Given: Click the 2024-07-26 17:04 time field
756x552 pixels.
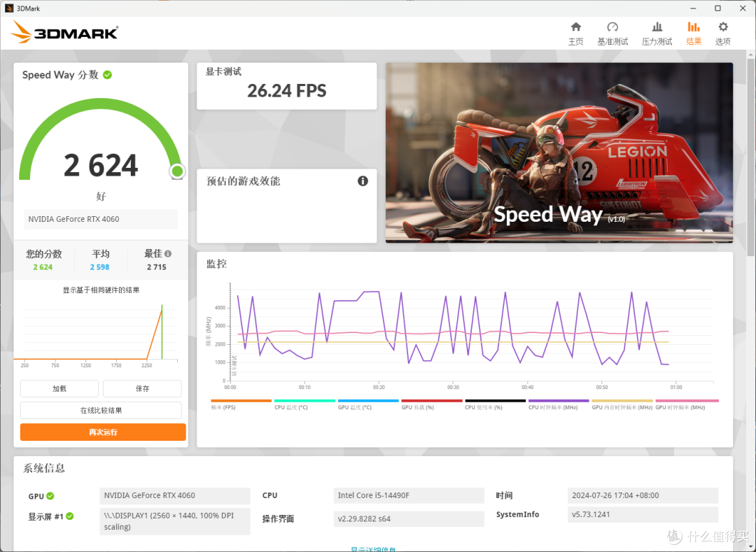Looking at the screenshot, I should 643,495.
